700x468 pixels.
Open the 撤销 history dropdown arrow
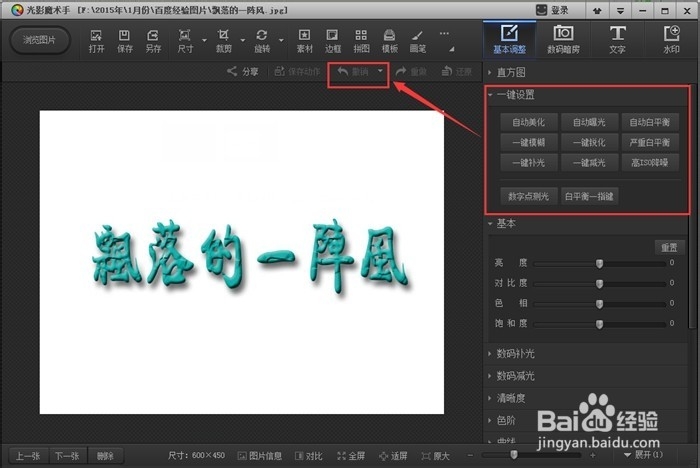tap(380, 71)
